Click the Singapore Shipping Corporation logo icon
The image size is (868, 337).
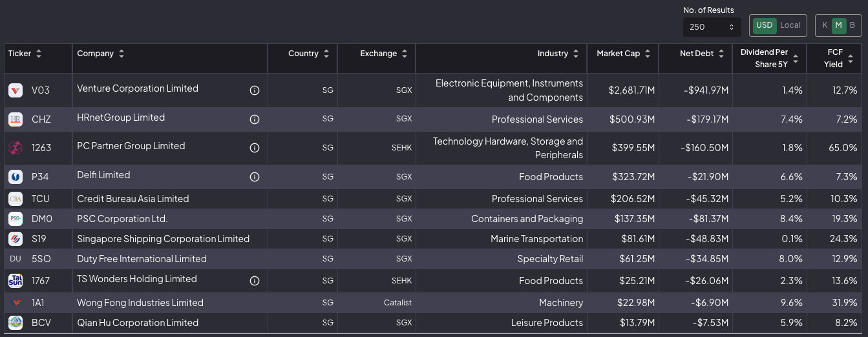click(16, 239)
